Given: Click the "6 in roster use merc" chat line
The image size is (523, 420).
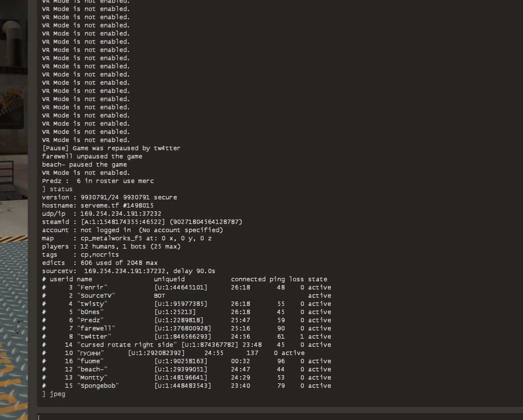Looking at the screenshot, I should pyautogui.click(x=98, y=181).
